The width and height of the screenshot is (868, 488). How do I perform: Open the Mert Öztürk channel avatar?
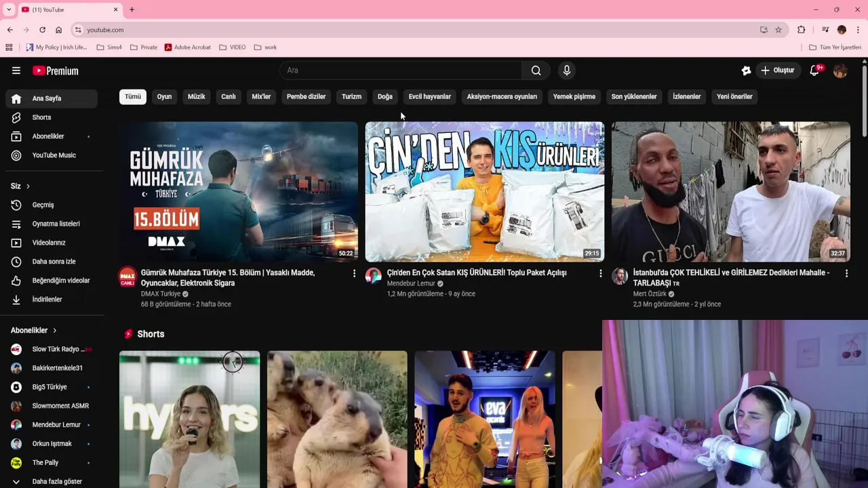pyautogui.click(x=620, y=275)
